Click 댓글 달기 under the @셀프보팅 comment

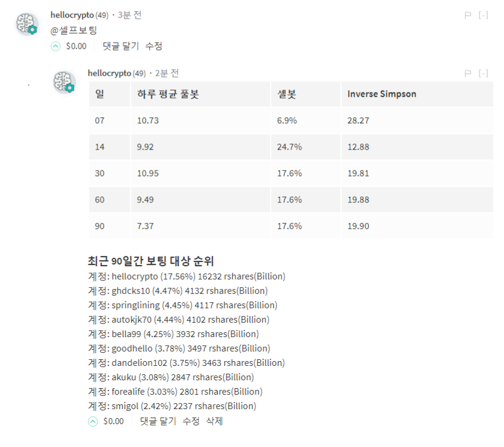(x=120, y=46)
